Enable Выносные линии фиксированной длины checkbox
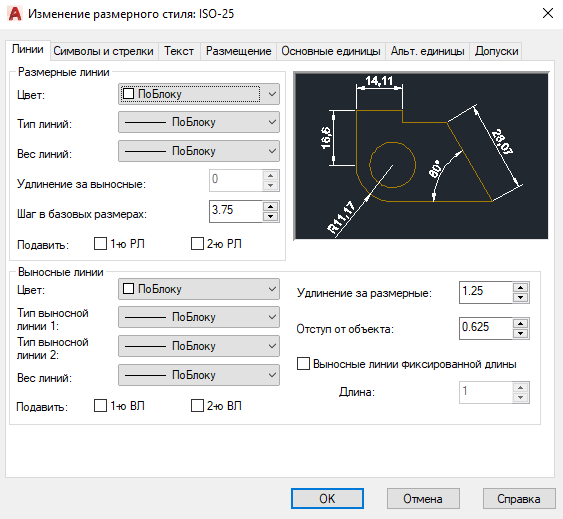Viewport: 563px width, 519px height. pyautogui.click(x=303, y=363)
